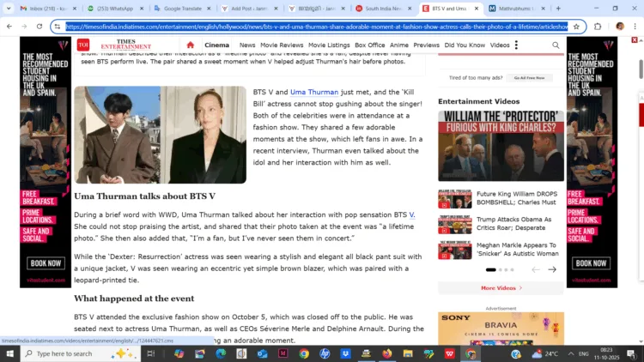
Task: Select Box Office in the navigation menu
Action: (x=369, y=45)
